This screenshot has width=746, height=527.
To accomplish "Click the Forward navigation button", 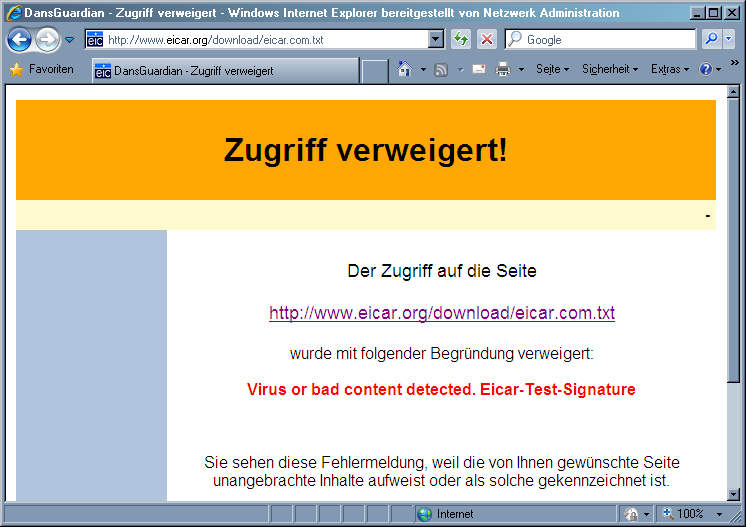I will (46, 40).
